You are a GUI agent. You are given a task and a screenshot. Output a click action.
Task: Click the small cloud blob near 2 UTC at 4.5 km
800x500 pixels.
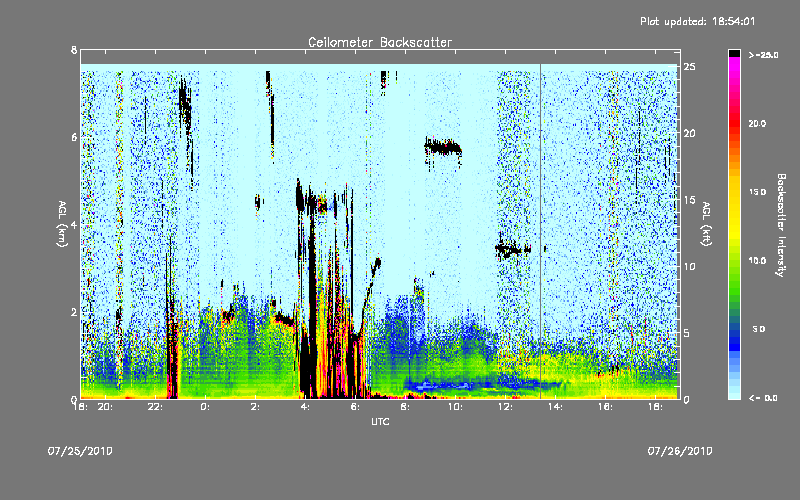pyautogui.click(x=258, y=202)
